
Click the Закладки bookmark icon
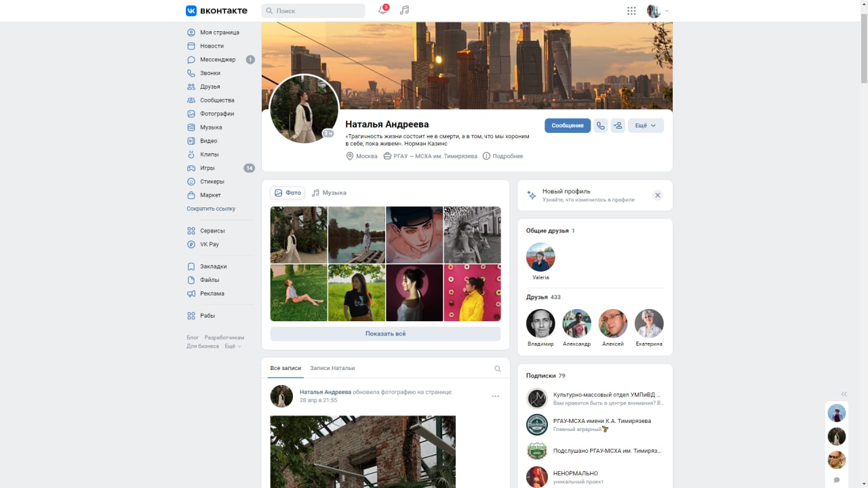(191, 266)
